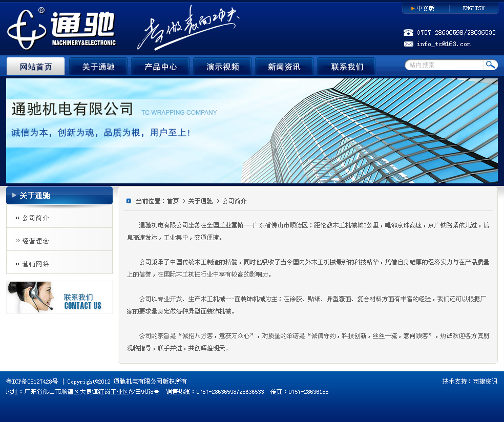Click 首页 in the breadcrumb path
504x422 pixels.
tap(173, 201)
